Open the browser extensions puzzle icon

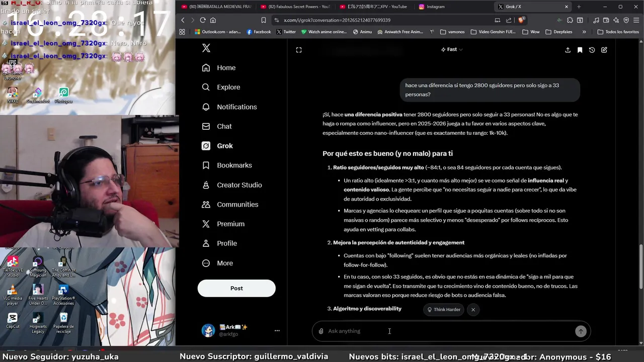coord(570,20)
